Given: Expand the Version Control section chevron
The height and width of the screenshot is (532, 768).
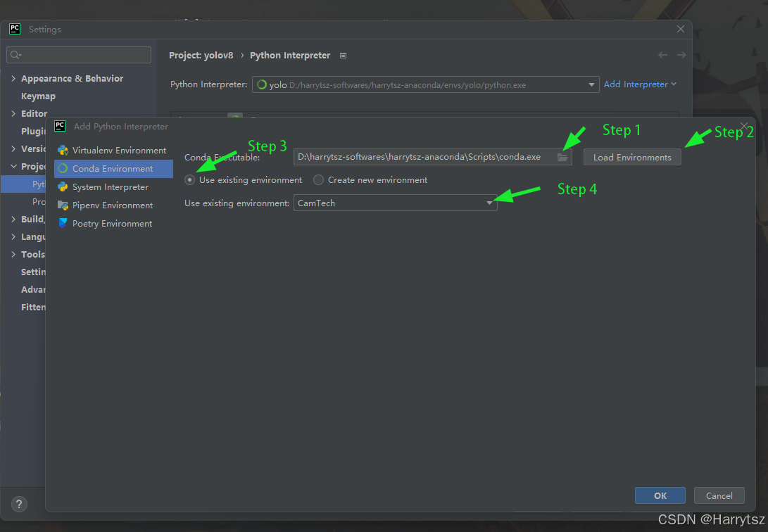Looking at the screenshot, I should pyautogui.click(x=13, y=148).
